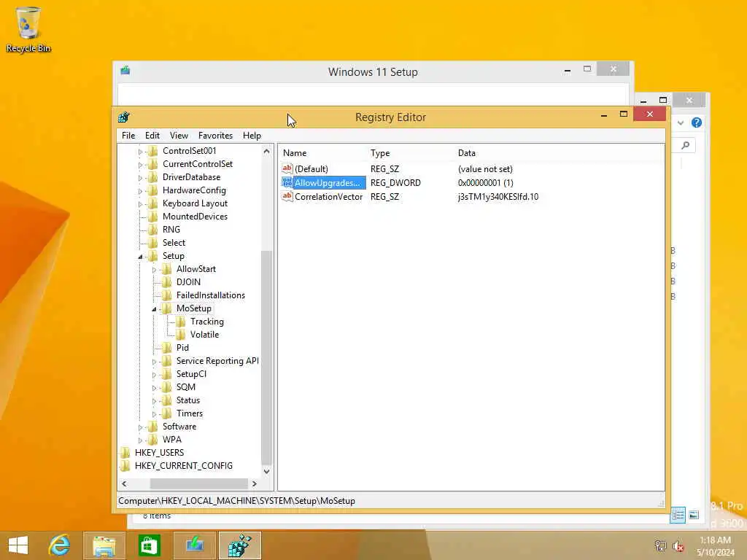The width and height of the screenshot is (747, 560).
Task: Expand the HardwareConfig key
Action: [x=140, y=191]
